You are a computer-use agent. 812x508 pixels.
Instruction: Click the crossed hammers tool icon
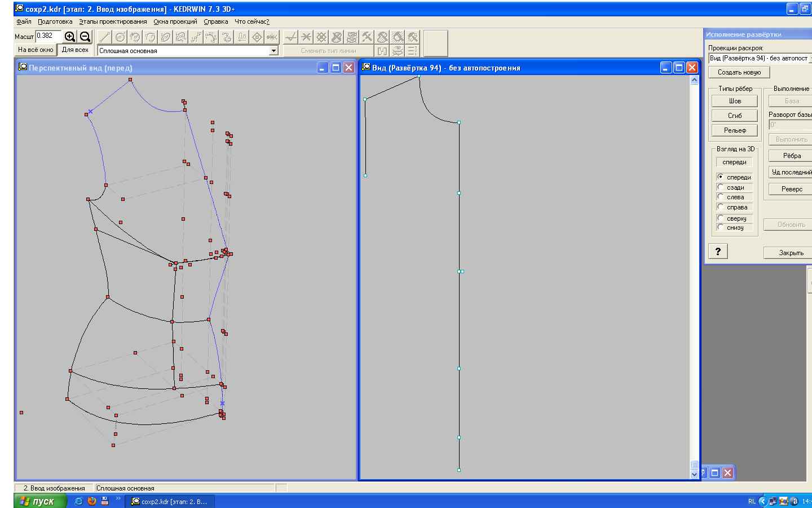tap(367, 37)
